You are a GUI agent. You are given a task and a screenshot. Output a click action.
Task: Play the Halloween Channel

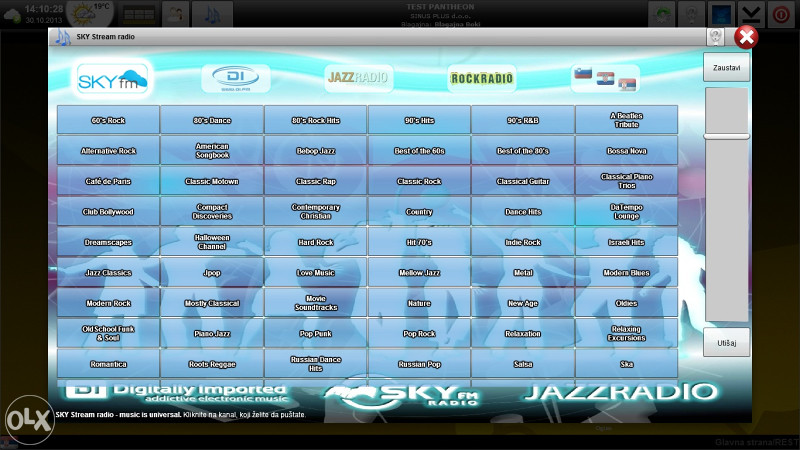pos(212,242)
